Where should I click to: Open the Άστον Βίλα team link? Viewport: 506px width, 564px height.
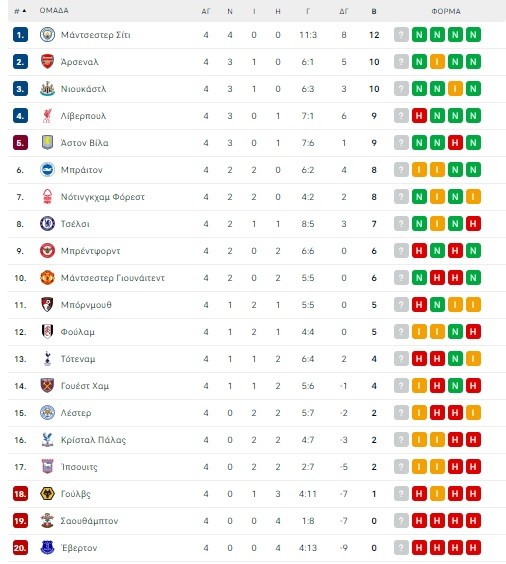click(x=85, y=143)
